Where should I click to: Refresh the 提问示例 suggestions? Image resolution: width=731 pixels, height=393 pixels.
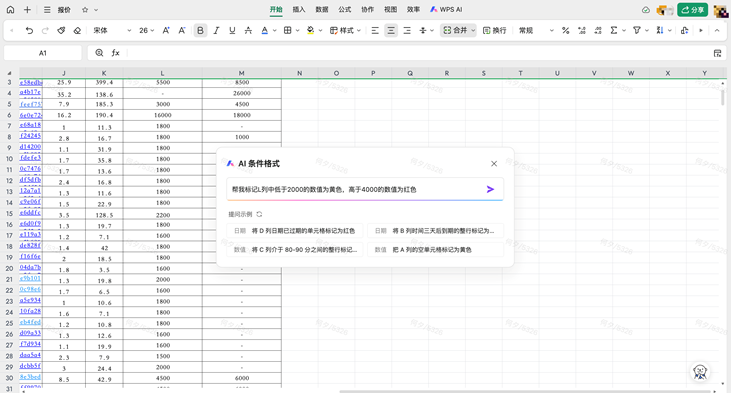(259, 214)
